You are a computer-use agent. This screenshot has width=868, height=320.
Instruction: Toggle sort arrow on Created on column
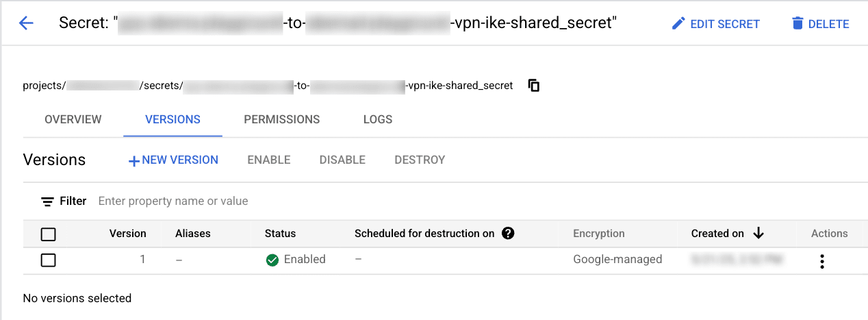758,233
